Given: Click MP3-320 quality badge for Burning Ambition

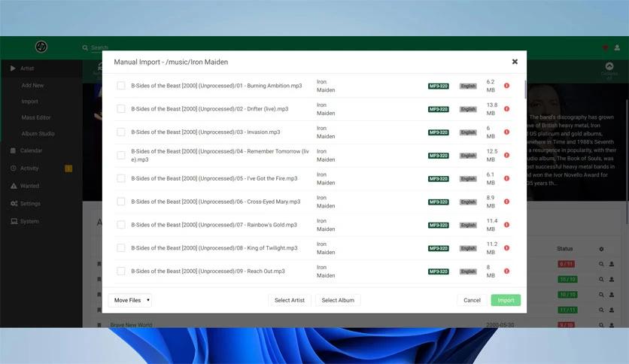Looking at the screenshot, I should (x=438, y=86).
